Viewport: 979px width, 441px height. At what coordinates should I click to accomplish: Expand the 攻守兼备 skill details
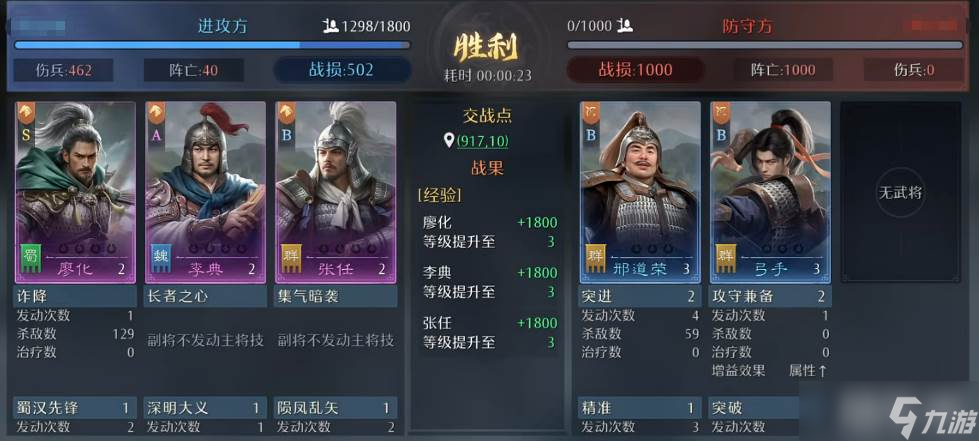(x=770, y=296)
